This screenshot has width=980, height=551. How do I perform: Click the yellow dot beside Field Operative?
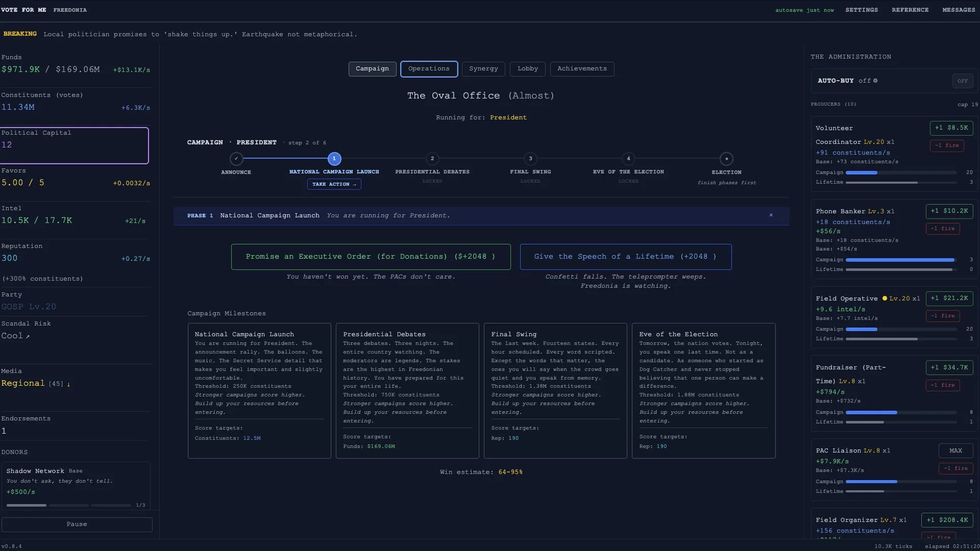(x=885, y=298)
